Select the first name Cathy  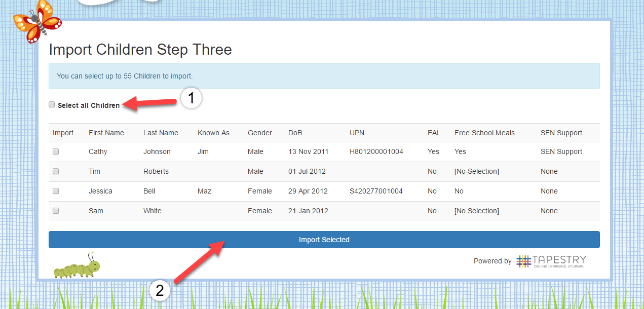(x=98, y=151)
